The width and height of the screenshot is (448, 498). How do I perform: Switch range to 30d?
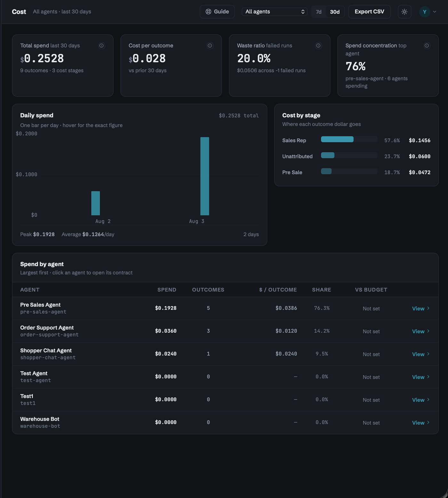coord(335,12)
